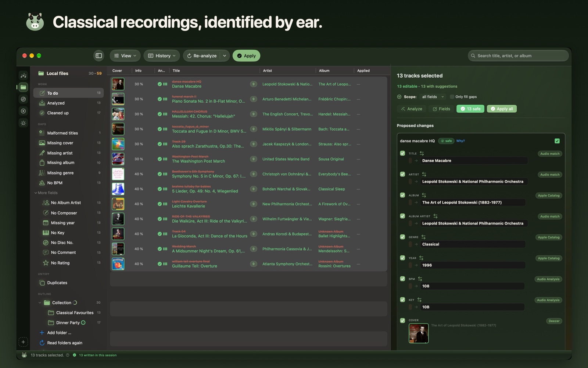Viewport: 588px width, 368px height.
Task: Click swap arrows icon next to TITLE field
Action: [422, 153]
